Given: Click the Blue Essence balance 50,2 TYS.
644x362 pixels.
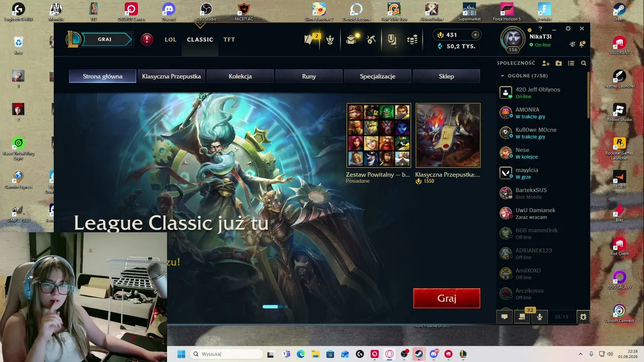Looking at the screenshot, I should 456,46.
